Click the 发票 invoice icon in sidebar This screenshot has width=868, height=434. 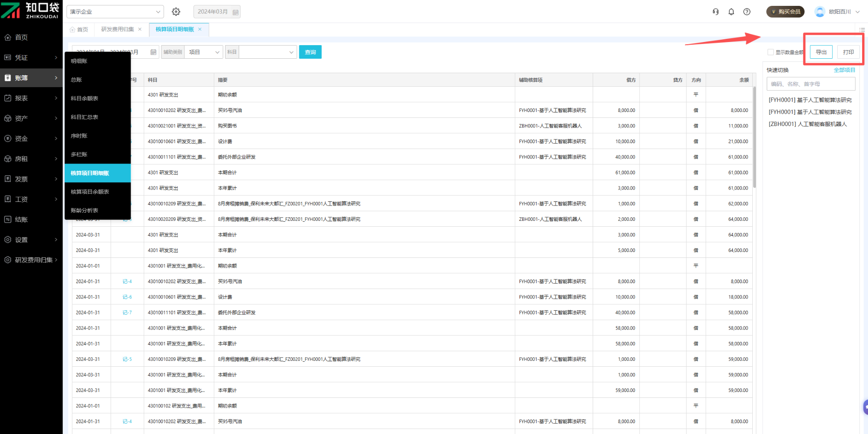click(8, 179)
